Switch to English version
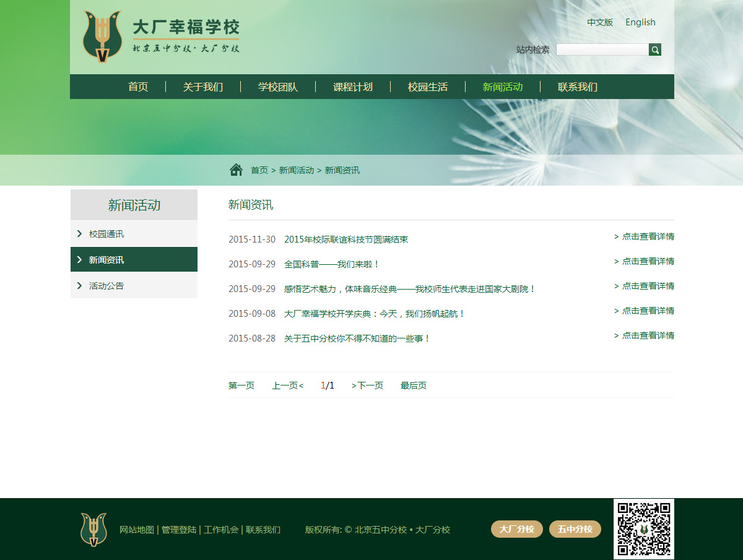Screen dimensions: 743x560 pos(640,22)
